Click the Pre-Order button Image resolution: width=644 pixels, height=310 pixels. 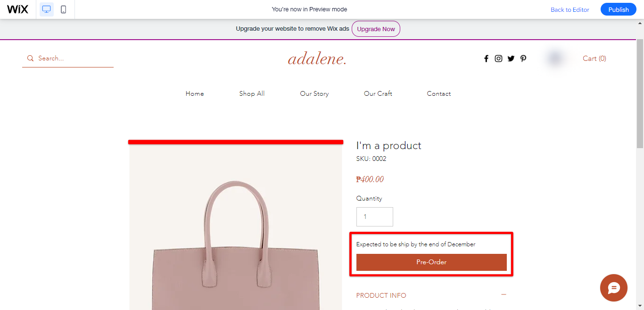click(431, 262)
